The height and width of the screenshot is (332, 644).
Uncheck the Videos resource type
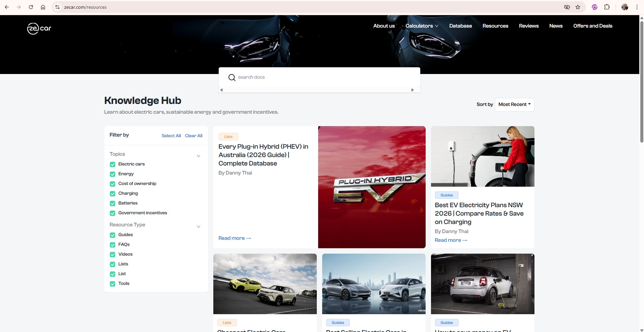(x=113, y=255)
